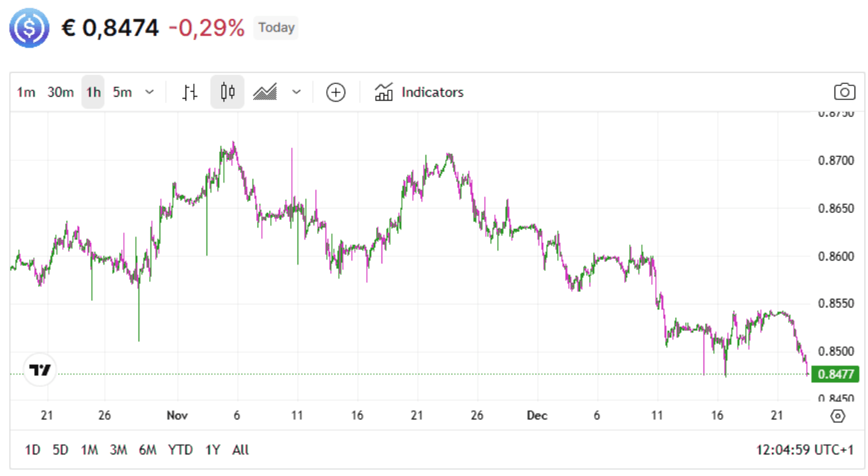Select the All range tab
This screenshot has height=476, width=868.
(x=240, y=450)
